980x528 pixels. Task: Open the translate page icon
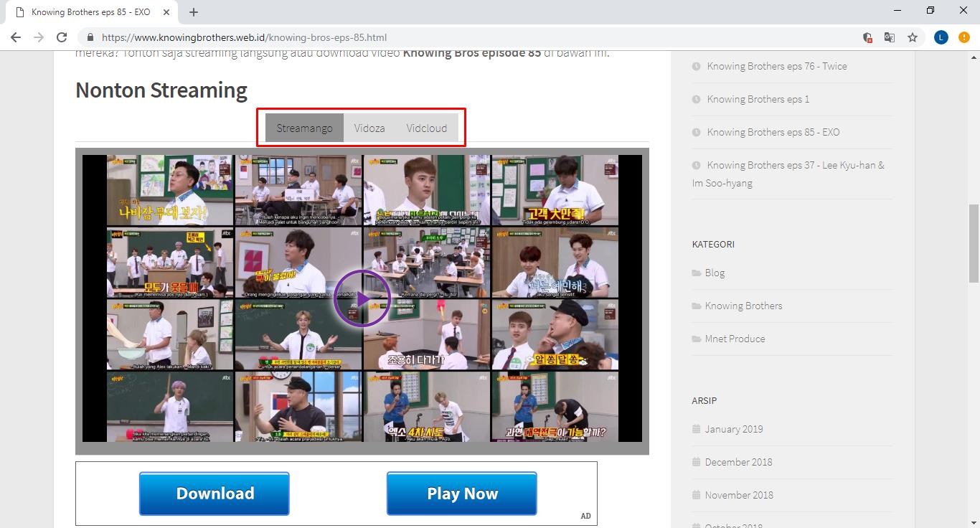click(890, 37)
